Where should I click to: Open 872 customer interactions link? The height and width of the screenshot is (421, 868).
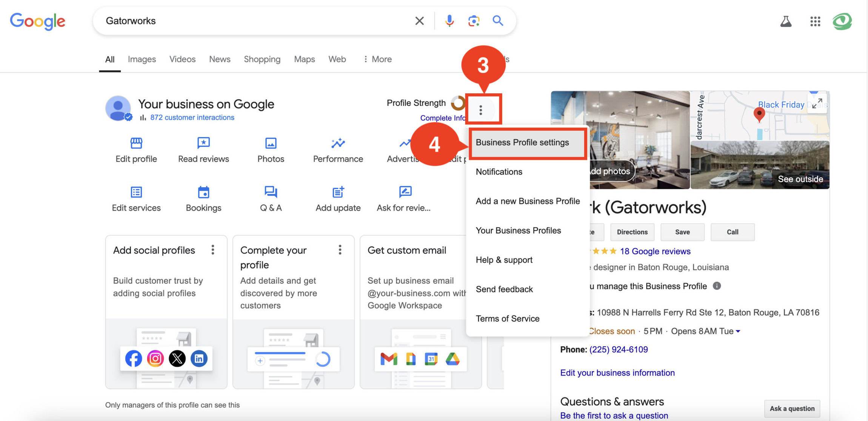[x=192, y=117]
